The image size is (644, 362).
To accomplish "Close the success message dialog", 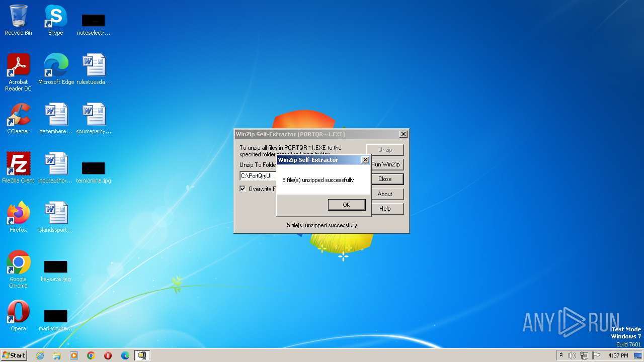I will [x=365, y=160].
